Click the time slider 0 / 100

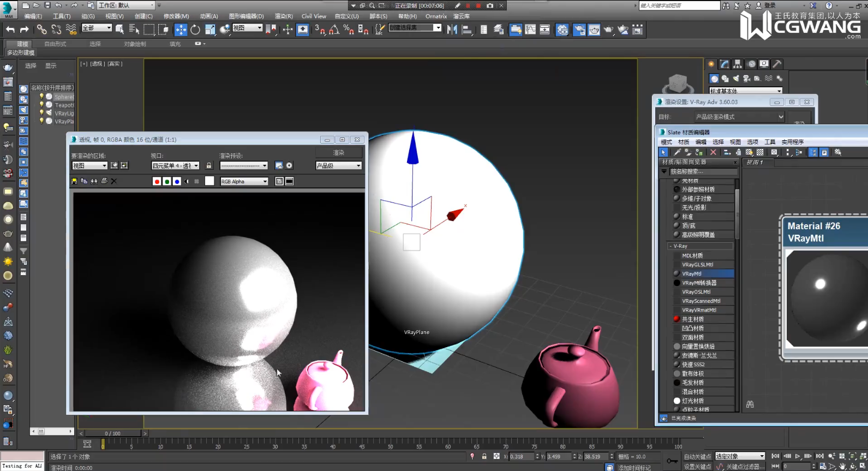pos(113,433)
